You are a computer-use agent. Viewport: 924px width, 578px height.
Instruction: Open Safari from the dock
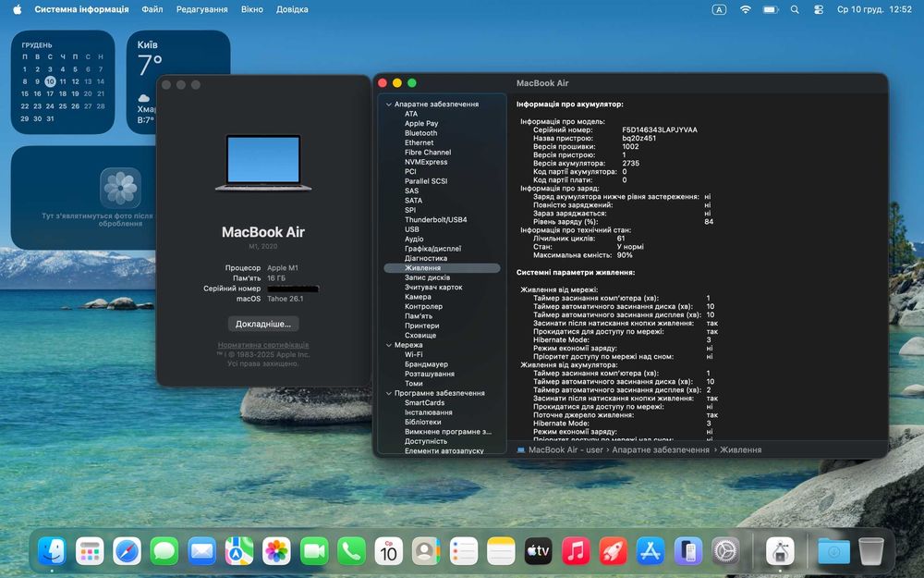point(128,551)
